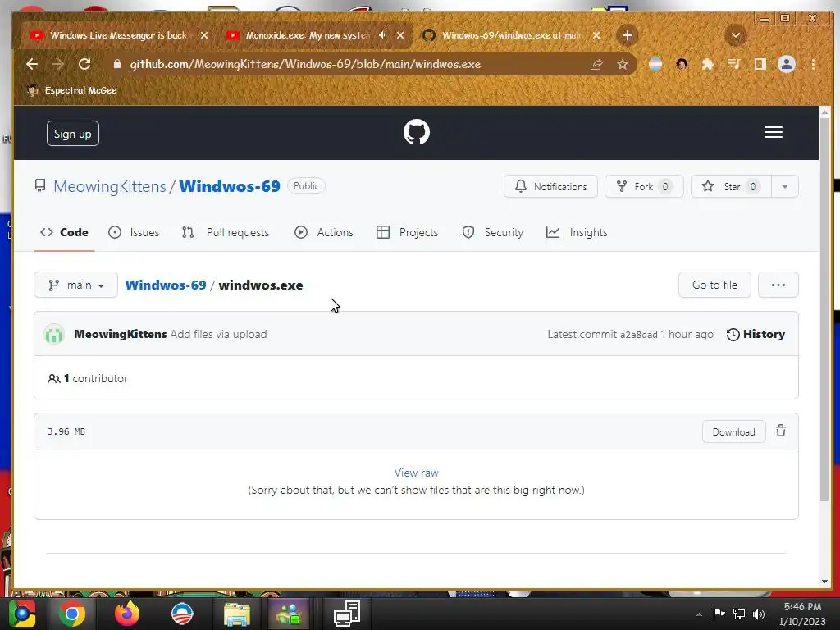
Task: Open File Explorer taskbar icon
Action: [236, 614]
